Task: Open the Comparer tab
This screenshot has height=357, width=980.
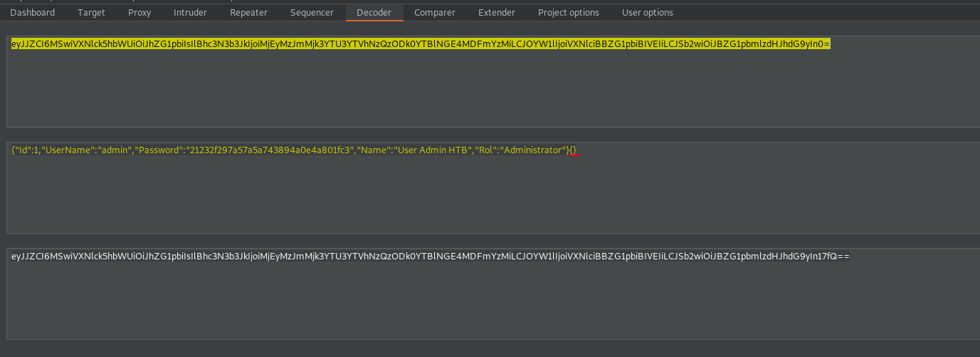Action: 434,13
